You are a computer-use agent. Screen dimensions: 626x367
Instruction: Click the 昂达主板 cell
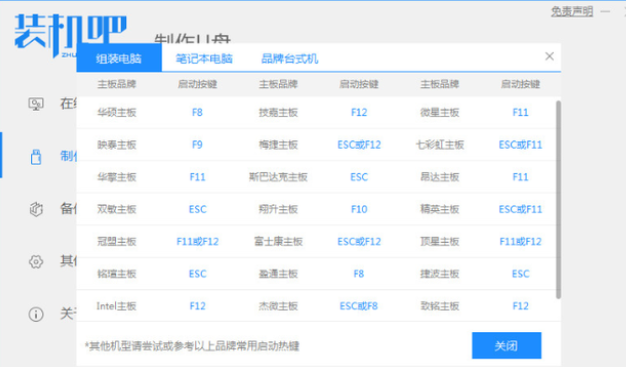click(440, 177)
